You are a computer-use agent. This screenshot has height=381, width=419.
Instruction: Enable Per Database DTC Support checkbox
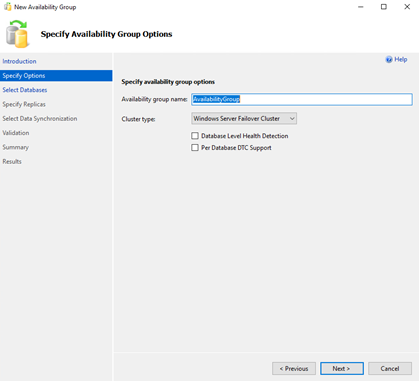[x=195, y=147]
